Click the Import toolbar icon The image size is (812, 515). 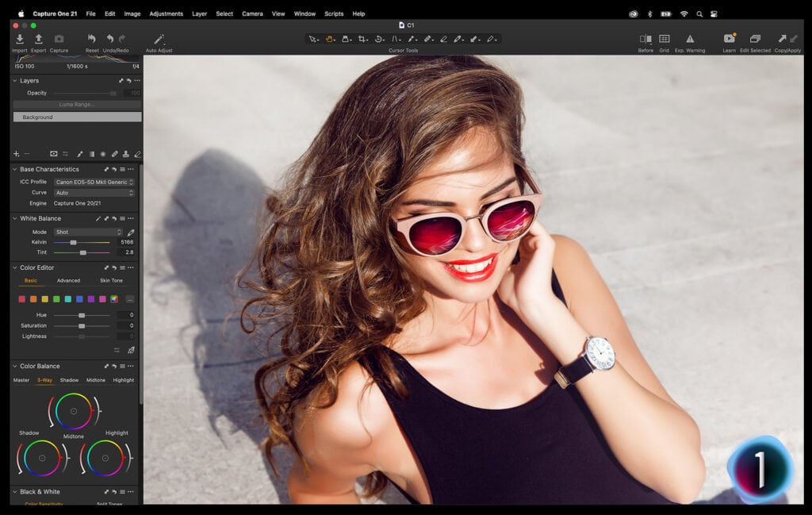point(20,39)
